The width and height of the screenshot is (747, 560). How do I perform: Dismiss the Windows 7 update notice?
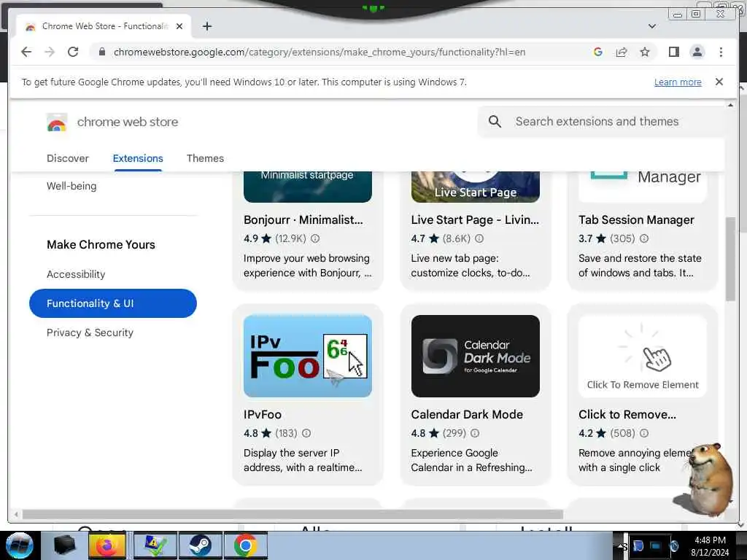coord(719,82)
